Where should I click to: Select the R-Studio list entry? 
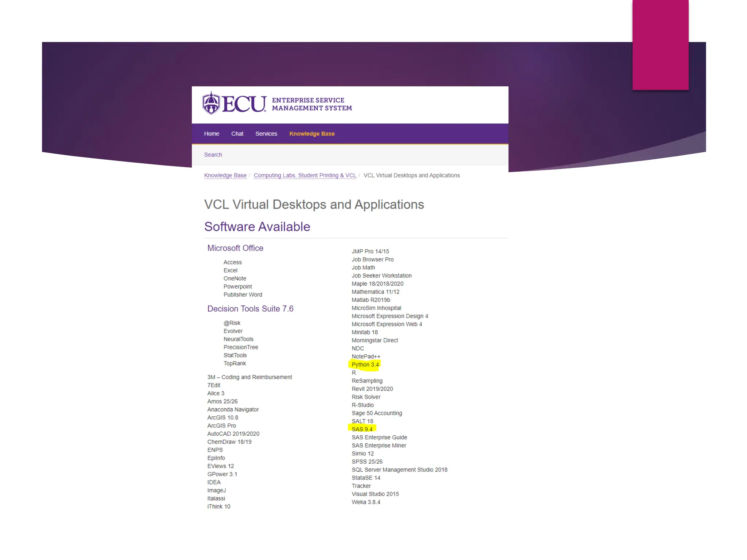tap(363, 405)
